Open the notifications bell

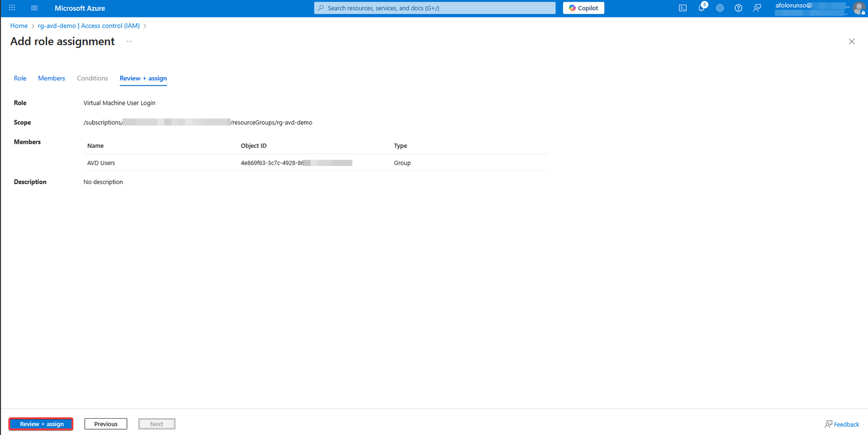[x=701, y=8]
